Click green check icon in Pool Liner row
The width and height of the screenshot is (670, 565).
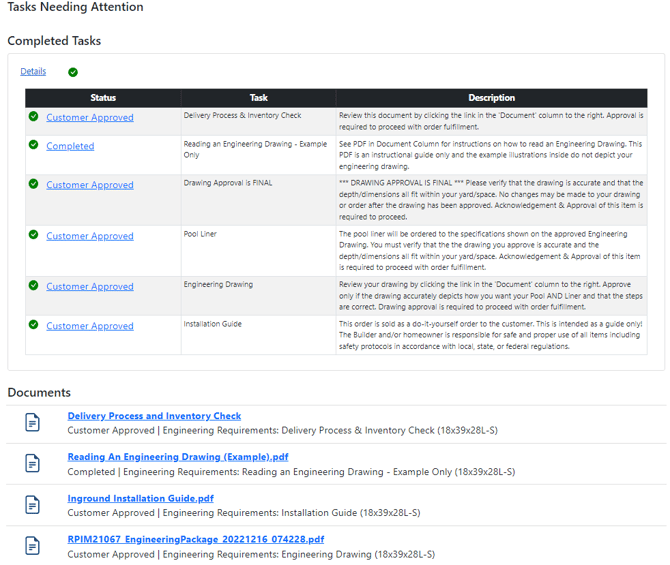coord(34,235)
